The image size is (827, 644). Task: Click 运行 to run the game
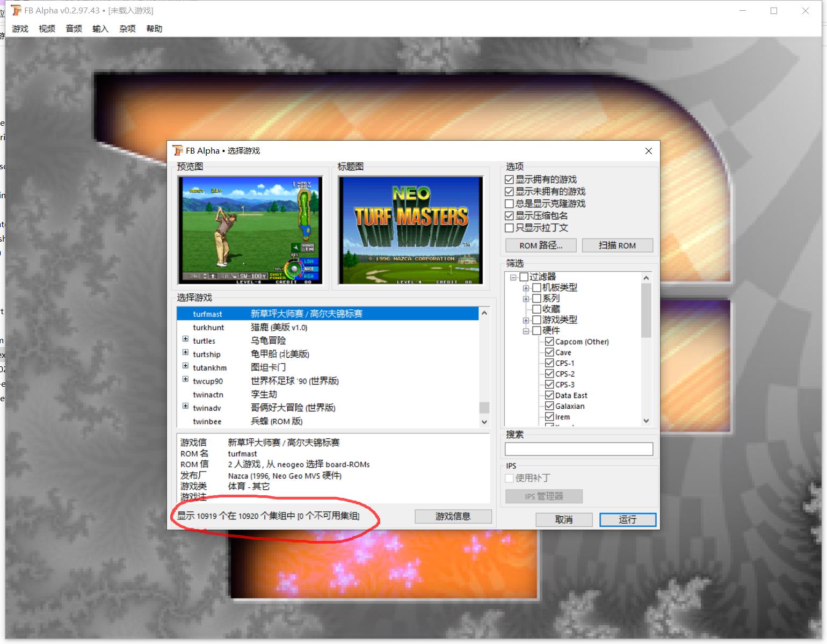click(x=628, y=519)
